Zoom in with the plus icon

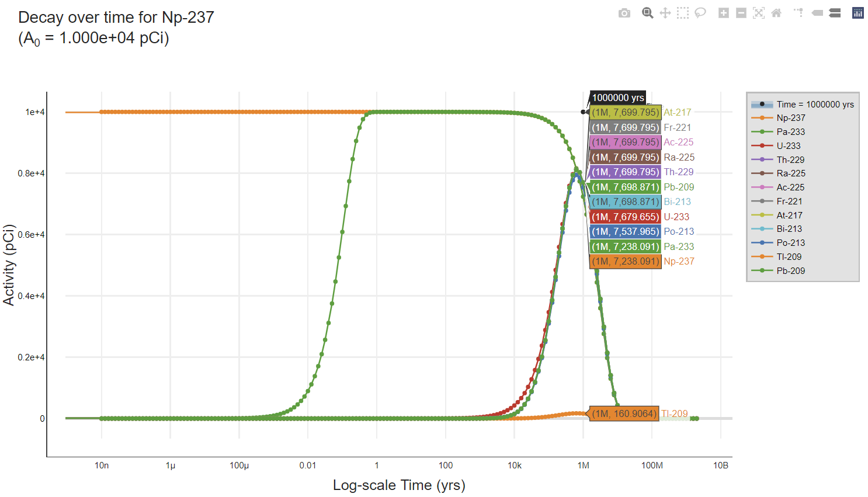(x=723, y=13)
